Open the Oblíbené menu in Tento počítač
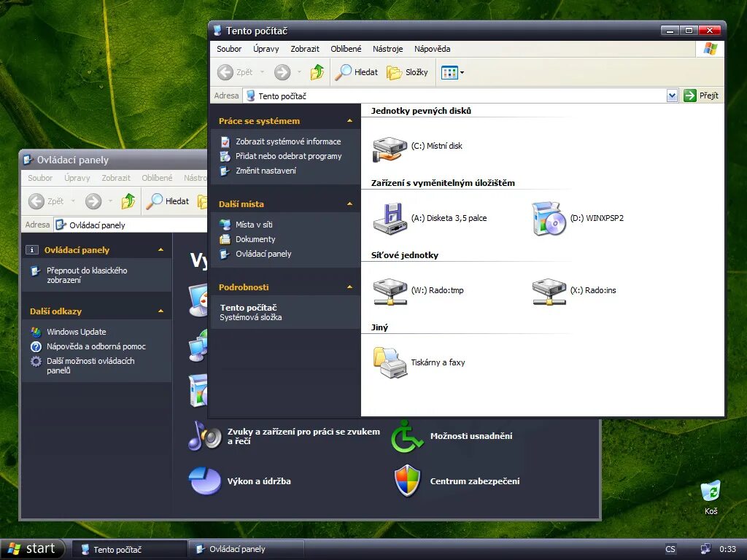 click(346, 49)
